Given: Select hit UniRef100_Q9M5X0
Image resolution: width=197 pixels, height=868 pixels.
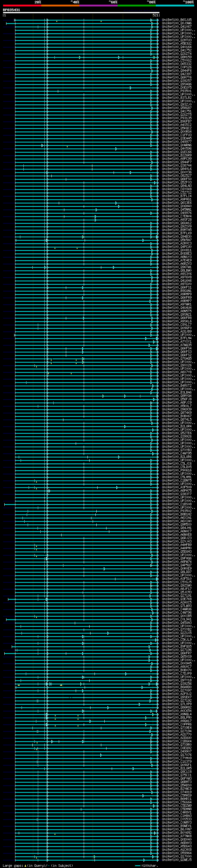Looking at the screenshot, I should click(177, 525).
